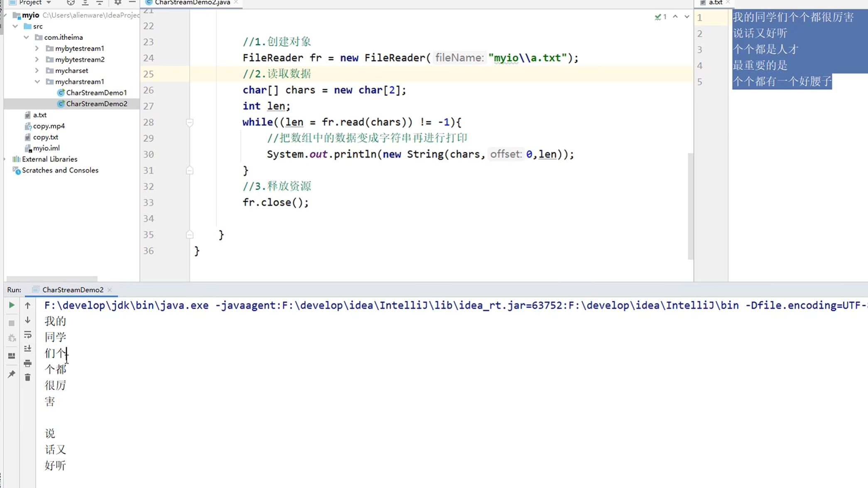Screen dimensions: 868x488
Task: Open Project panel settings gear
Action: [118, 2]
